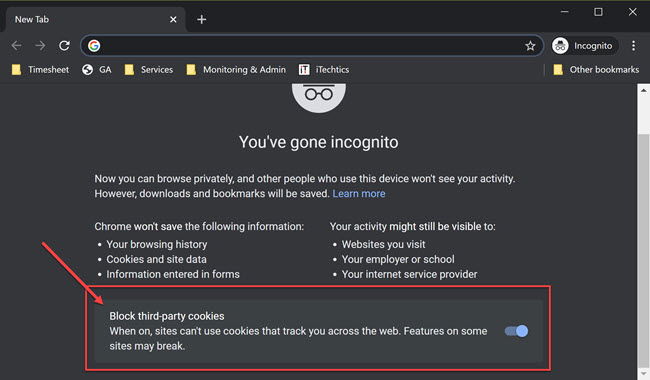Click the scrollbar up arrow
Viewport: 650px width, 380px height.
pyautogui.click(x=643, y=90)
